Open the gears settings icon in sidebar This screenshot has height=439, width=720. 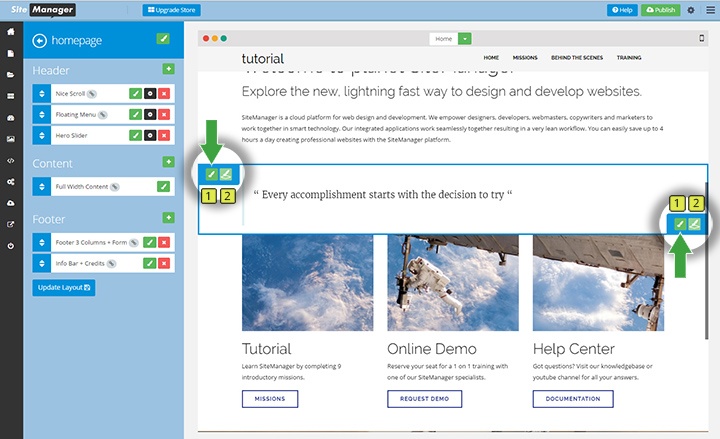click(x=11, y=182)
